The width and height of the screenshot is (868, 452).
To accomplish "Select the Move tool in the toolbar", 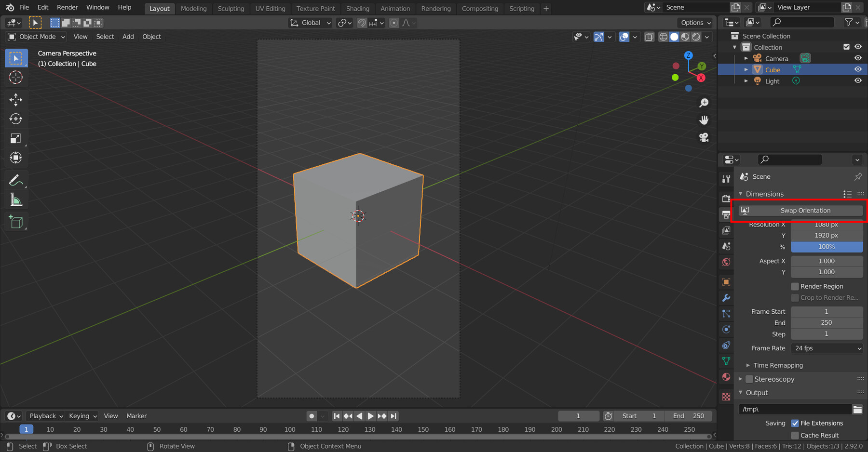I will pos(16,100).
